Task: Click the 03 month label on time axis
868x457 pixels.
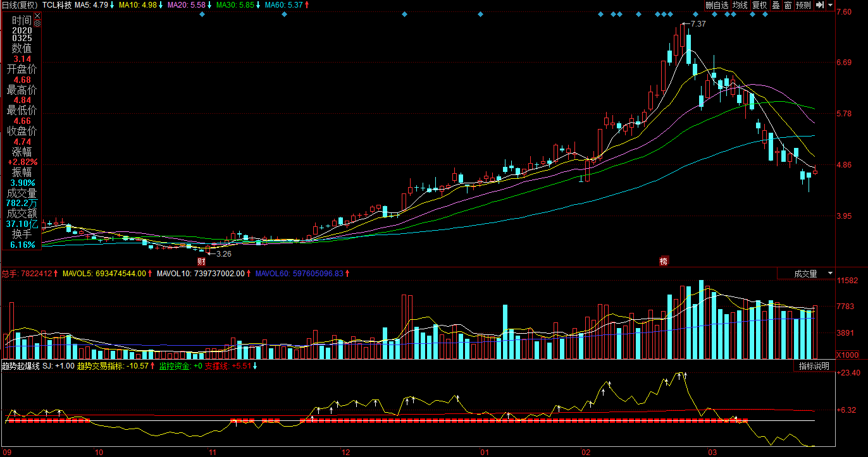Action: click(712, 453)
